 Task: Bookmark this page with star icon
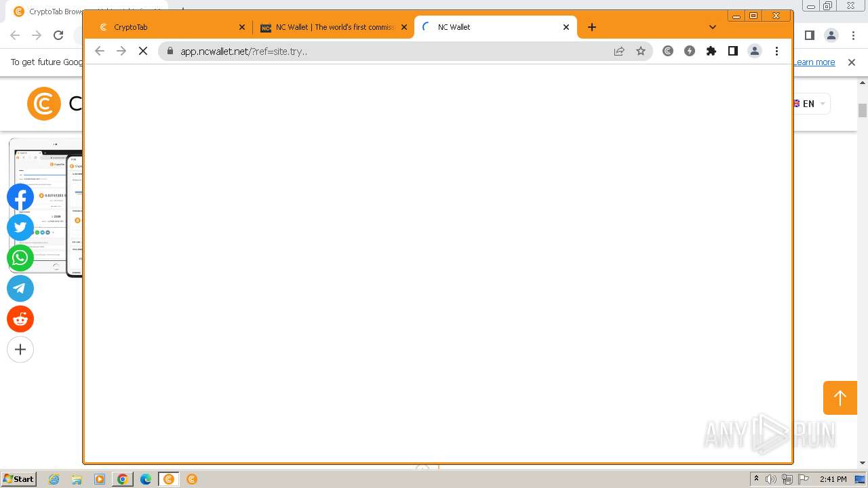coord(641,51)
